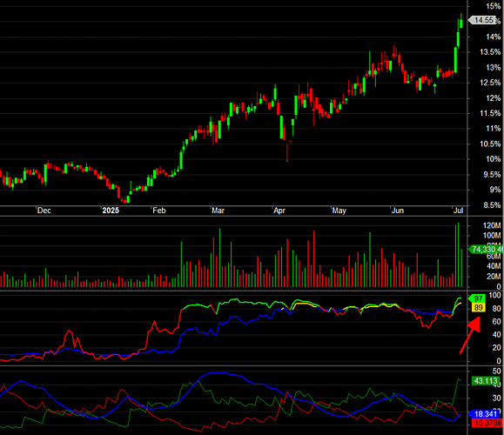
Task: Click the red 15.3788 indicator label
Action: click(487, 423)
